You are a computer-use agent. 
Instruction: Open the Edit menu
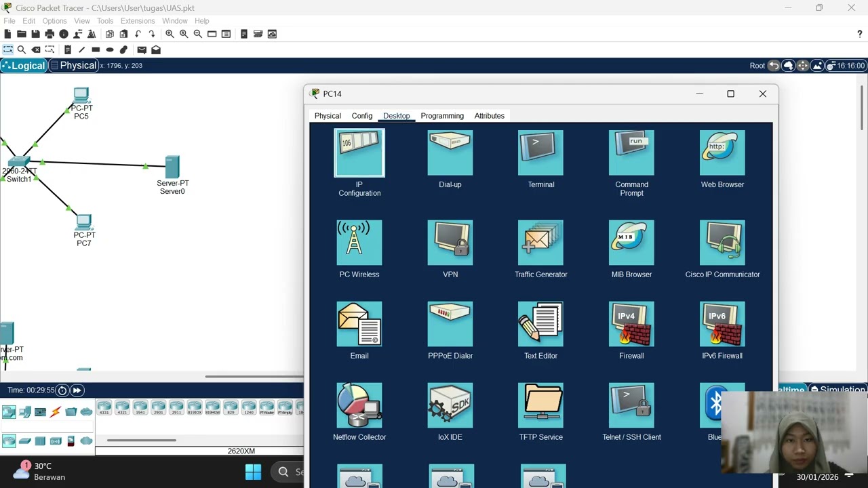click(28, 21)
